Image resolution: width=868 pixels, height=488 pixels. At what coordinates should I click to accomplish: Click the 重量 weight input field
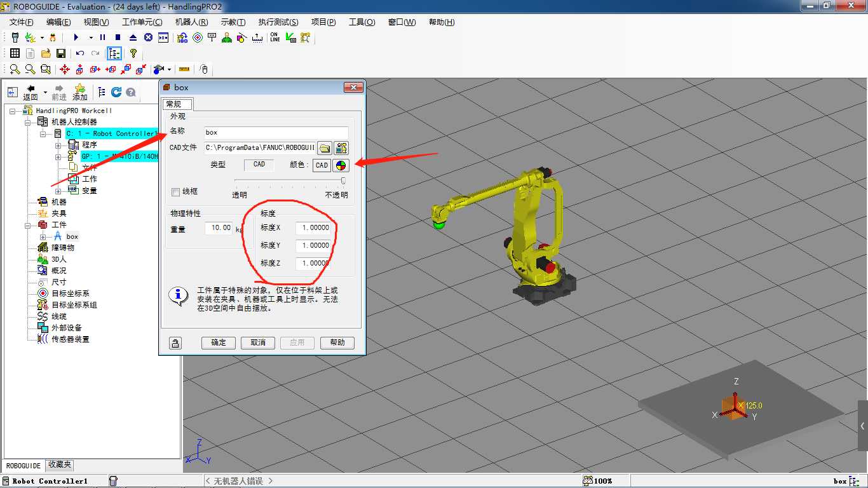(219, 227)
